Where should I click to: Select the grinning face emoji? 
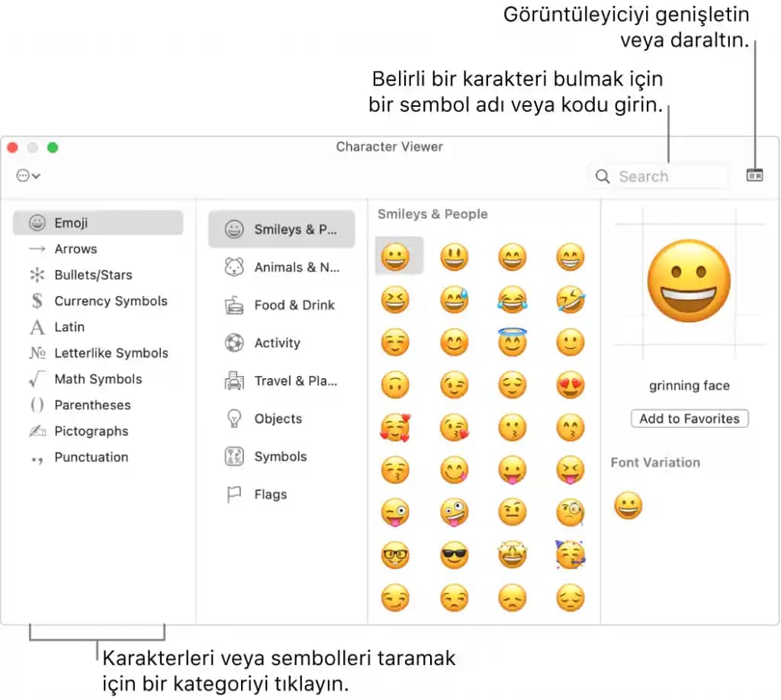pos(398,255)
